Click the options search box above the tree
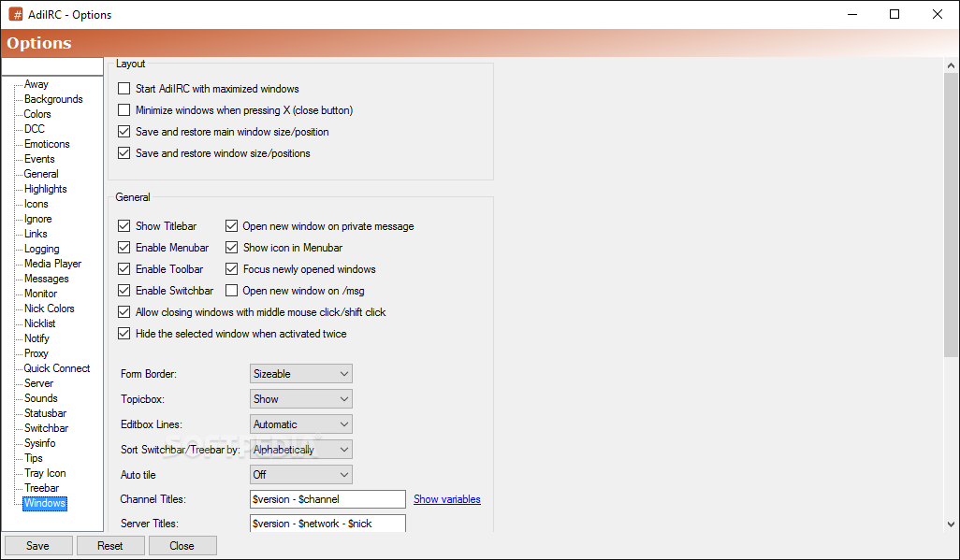Screen dimensions: 960x560 pos(52,66)
